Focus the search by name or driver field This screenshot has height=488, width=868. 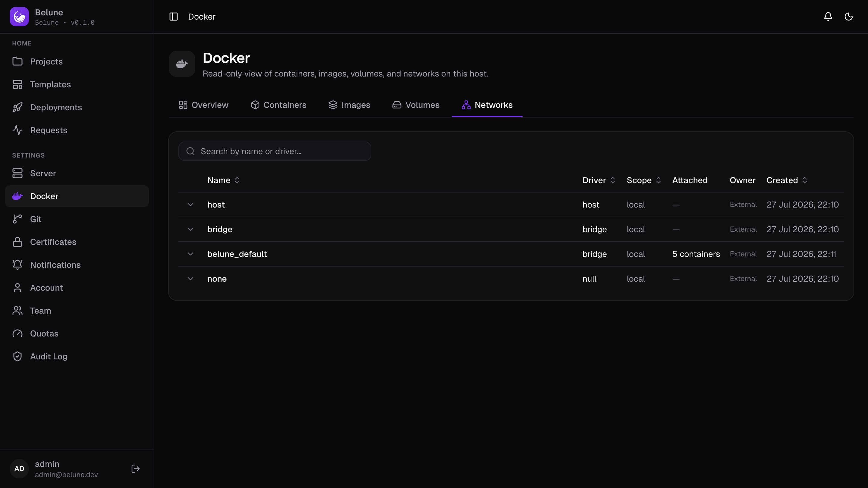275,152
